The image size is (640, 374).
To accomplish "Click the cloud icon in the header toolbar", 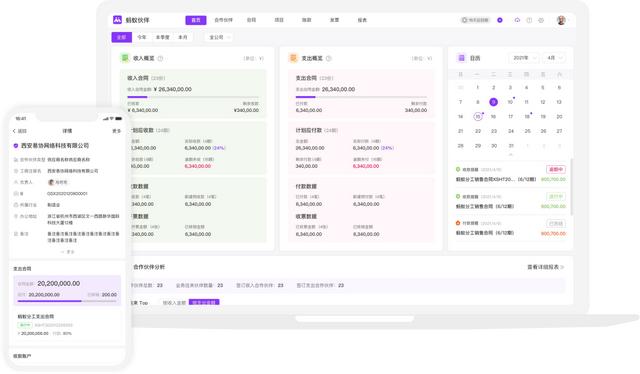I will pyautogui.click(x=517, y=20).
